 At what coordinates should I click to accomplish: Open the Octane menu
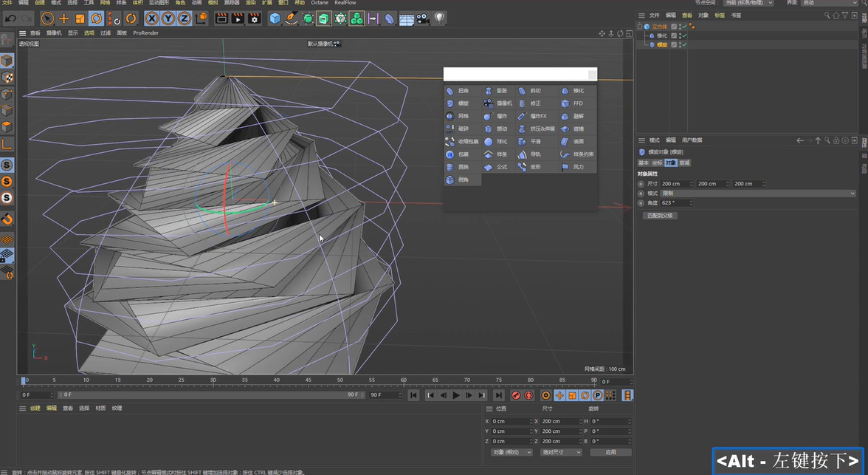coord(320,3)
